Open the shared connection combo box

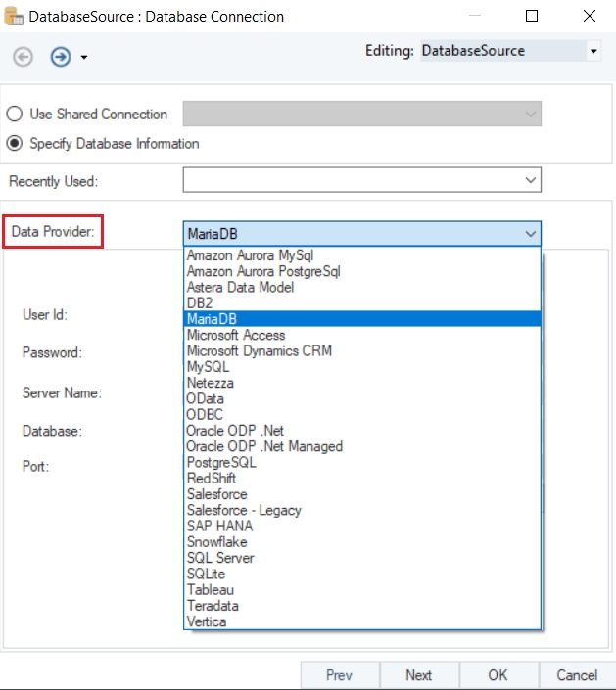point(362,114)
